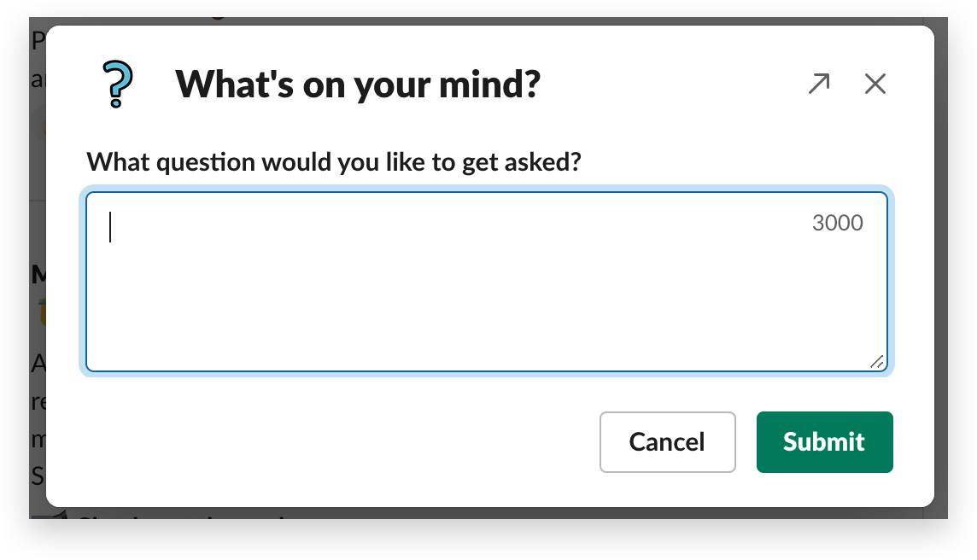Click the prompt What question would you like
Image resolution: width=977 pixels, height=560 pixels.
[x=334, y=161]
